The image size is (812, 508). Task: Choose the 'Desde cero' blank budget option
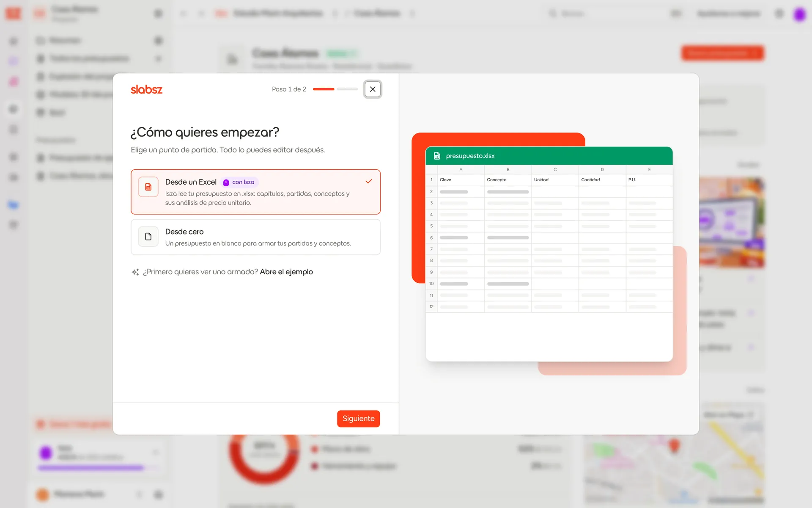pyautogui.click(x=255, y=237)
